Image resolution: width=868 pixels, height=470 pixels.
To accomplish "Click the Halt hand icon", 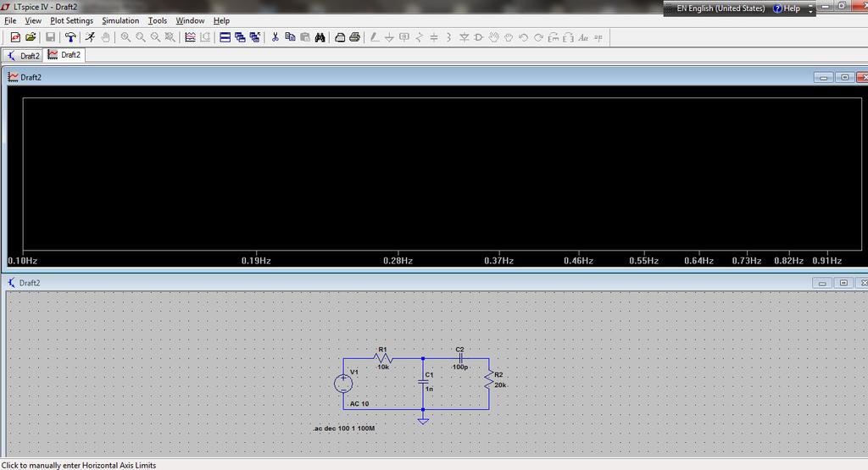I will (x=105, y=37).
